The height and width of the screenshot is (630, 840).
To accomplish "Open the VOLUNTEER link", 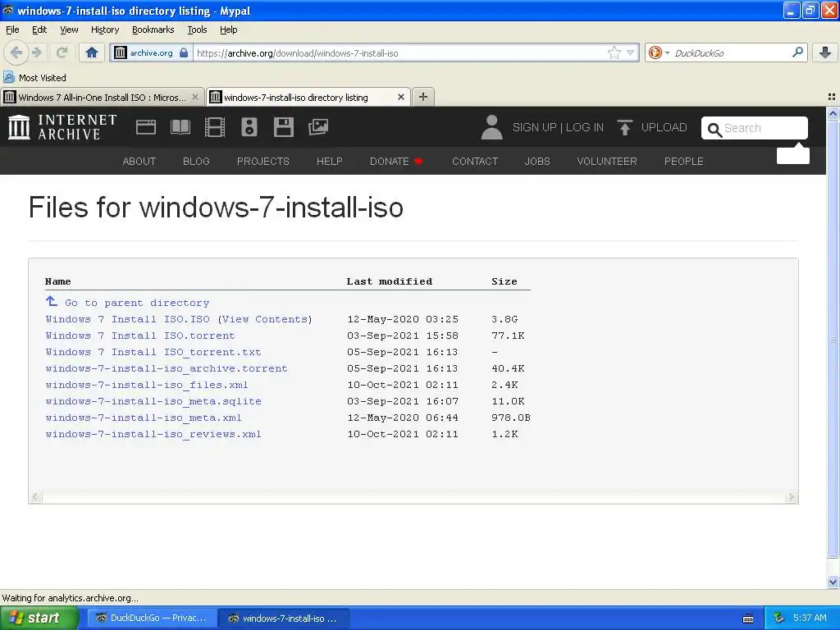I will [607, 162].
